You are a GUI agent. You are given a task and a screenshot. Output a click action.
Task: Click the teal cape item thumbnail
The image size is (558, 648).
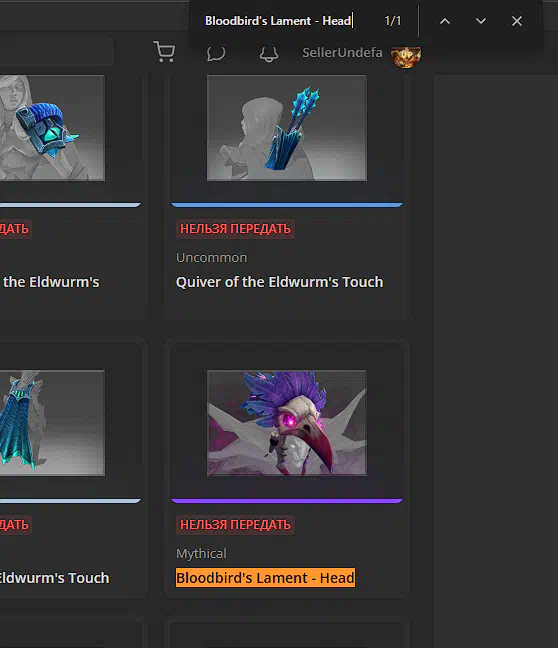pos(52,423)
